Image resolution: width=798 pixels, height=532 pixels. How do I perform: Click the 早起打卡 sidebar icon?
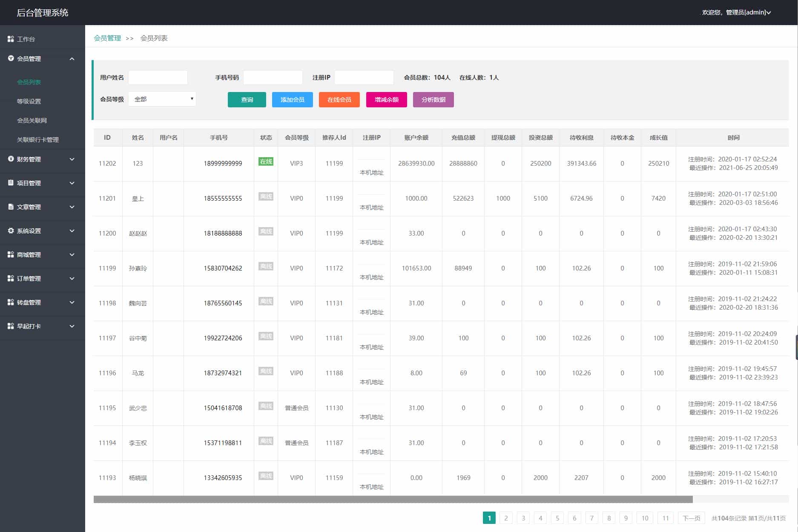(x=11, y=326)
